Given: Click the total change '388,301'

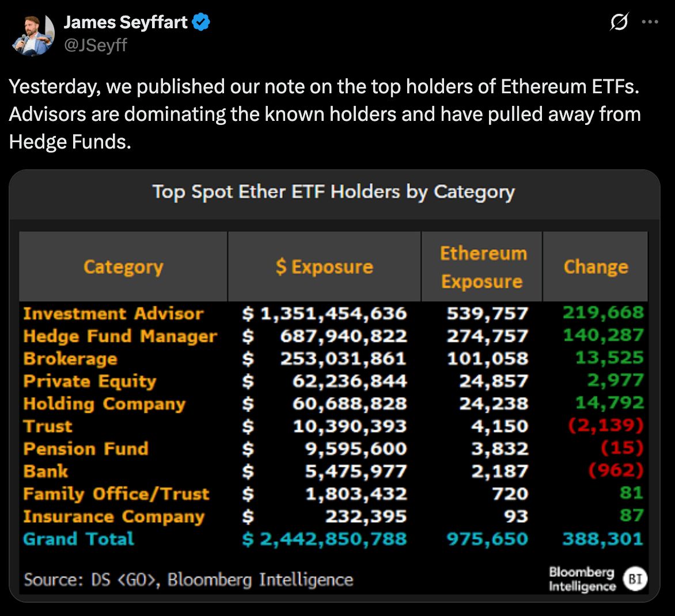Looking at the screenshot, I should tap(603, 539).
